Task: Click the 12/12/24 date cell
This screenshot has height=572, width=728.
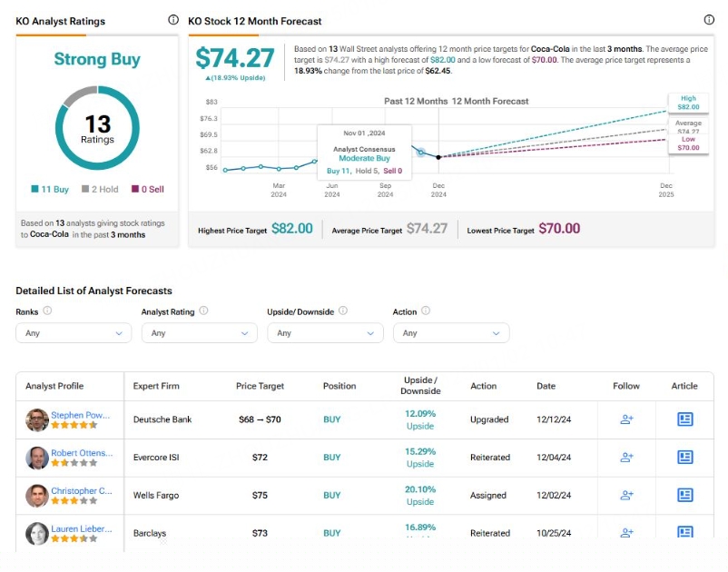Action: [x=554, y=419]
